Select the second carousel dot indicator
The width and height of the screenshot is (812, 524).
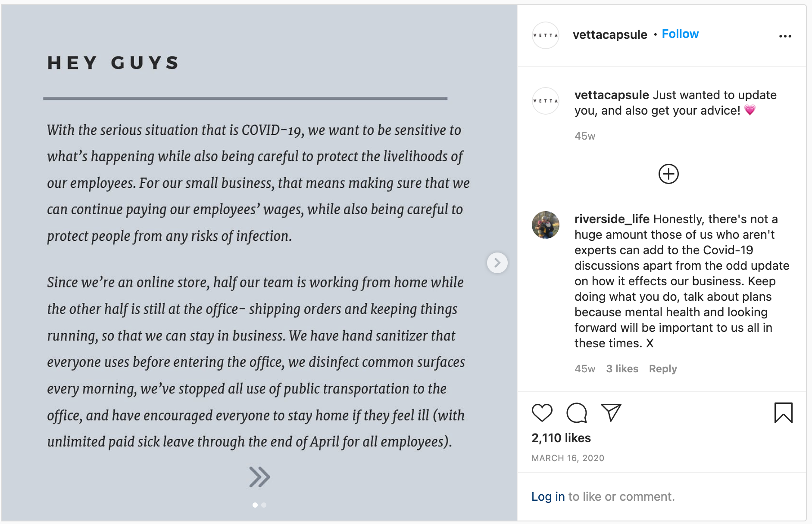coord(264,505)
